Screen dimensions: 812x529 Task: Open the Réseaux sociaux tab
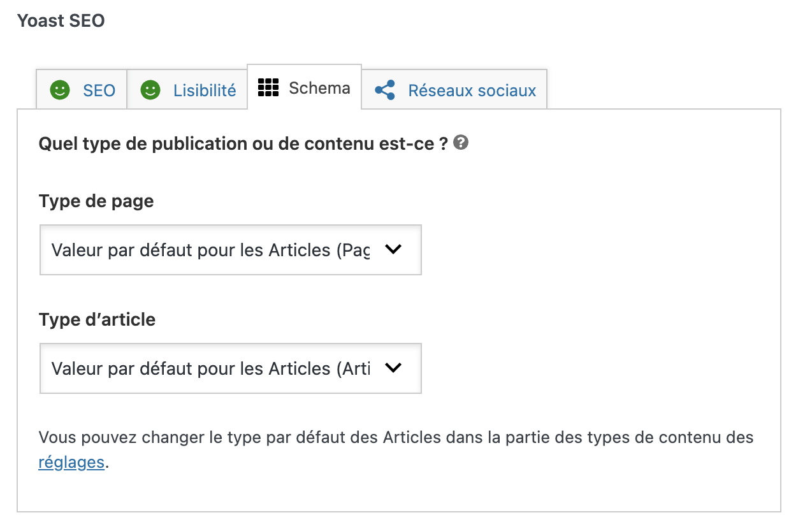[454, 91]
